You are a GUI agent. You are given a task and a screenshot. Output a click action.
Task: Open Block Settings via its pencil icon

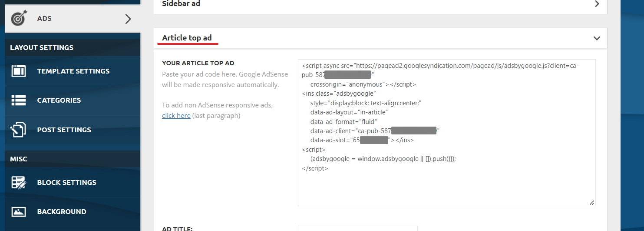click(19, 182)
